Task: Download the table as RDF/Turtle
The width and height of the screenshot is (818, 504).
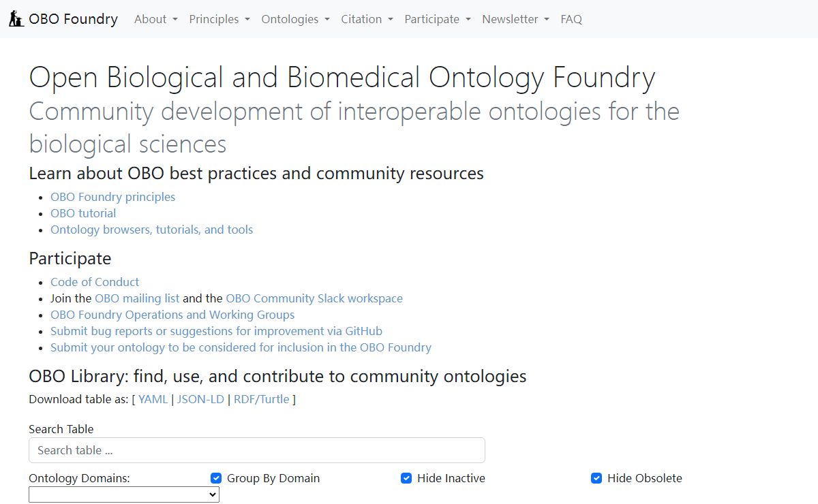Action: point(261,399)
